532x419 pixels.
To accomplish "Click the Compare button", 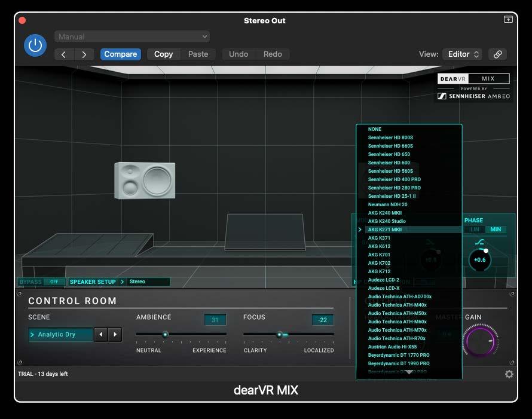I will (x=120, y=54).
